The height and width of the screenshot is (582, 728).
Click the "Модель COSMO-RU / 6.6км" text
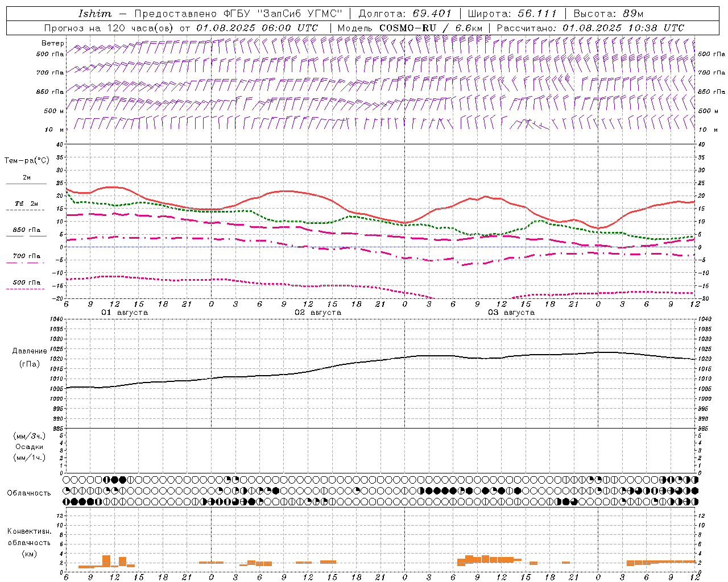(x=409, y=28)
